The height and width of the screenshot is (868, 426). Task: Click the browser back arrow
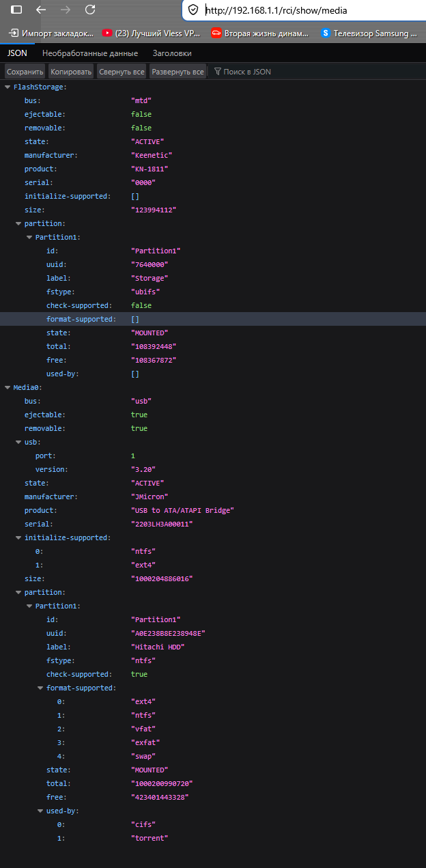pyautogui.click(x=41, y=10)
